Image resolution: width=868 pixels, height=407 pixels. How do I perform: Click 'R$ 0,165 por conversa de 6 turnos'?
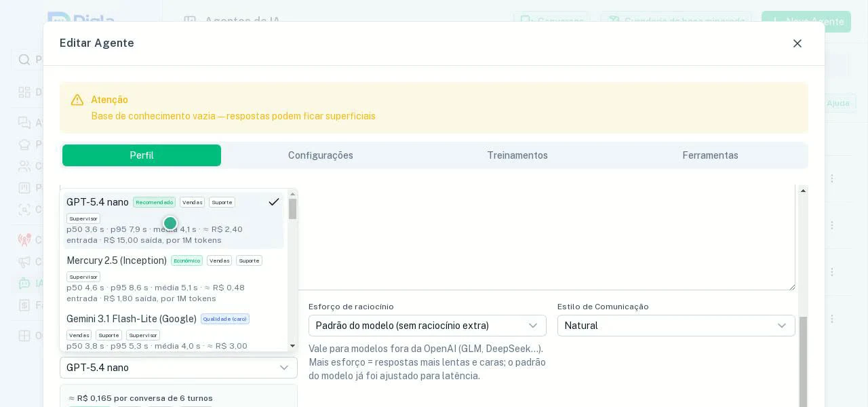[145, 398]
